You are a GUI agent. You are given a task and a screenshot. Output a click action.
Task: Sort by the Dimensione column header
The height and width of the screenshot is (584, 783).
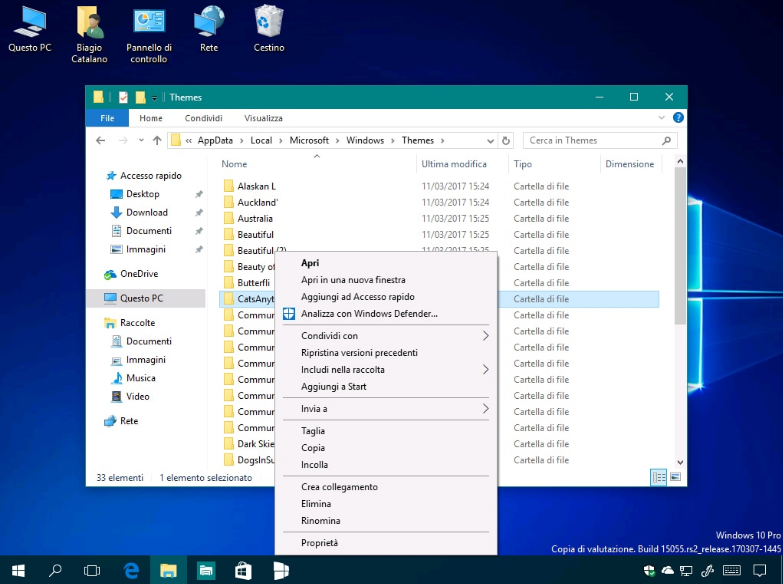(630, 164)
